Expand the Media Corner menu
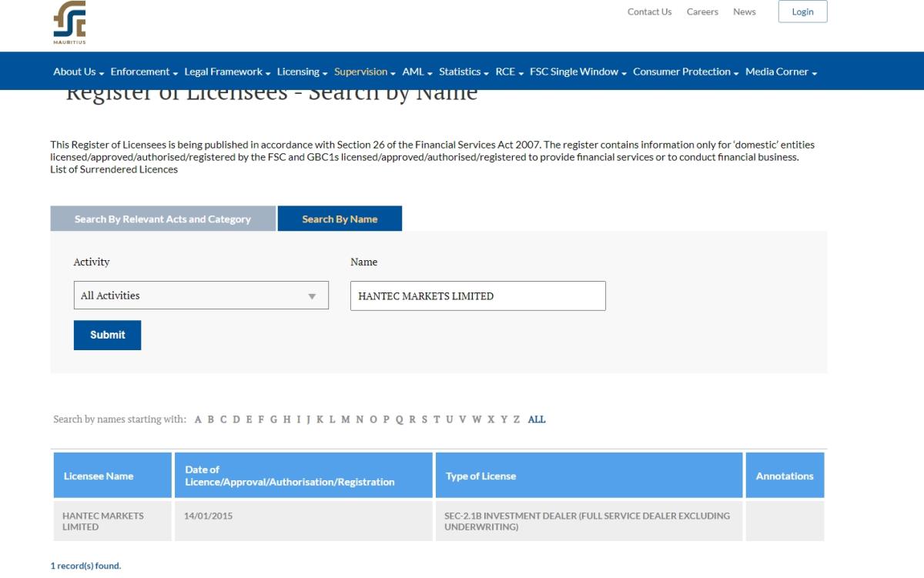The width and height of the screenshot is (924, 578). [781, 72]
